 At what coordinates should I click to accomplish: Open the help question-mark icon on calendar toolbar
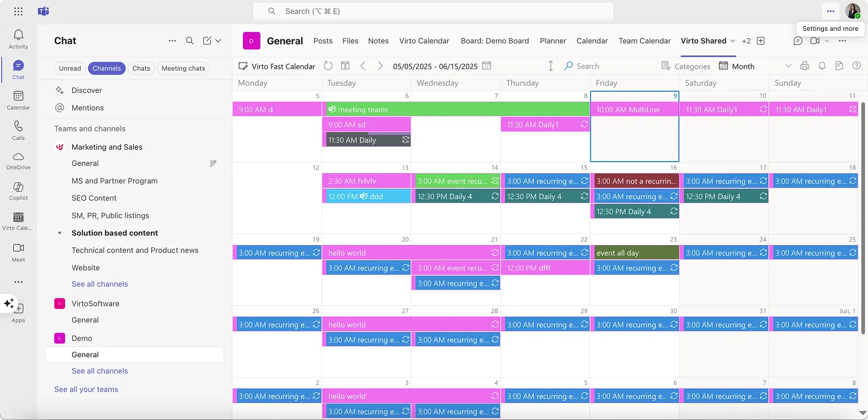pyautogui.click(x=857, y=66)
